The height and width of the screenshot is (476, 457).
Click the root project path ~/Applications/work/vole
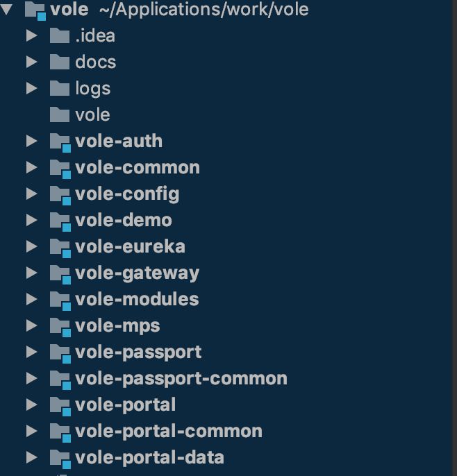(x=199, y=10)
